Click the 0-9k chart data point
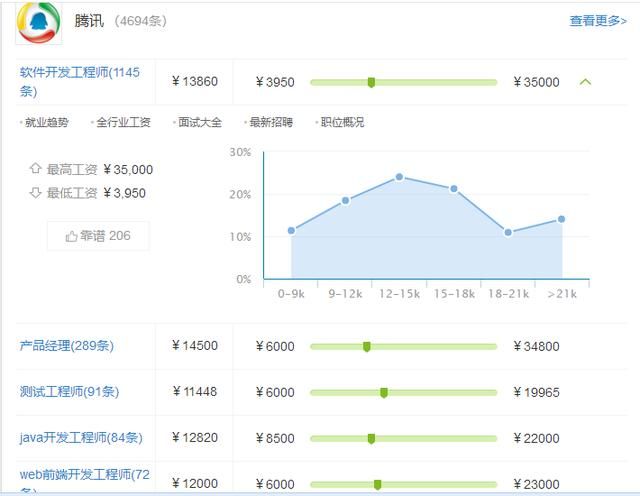Viewport: 640px width, 496px height. [x=291, y=231]
